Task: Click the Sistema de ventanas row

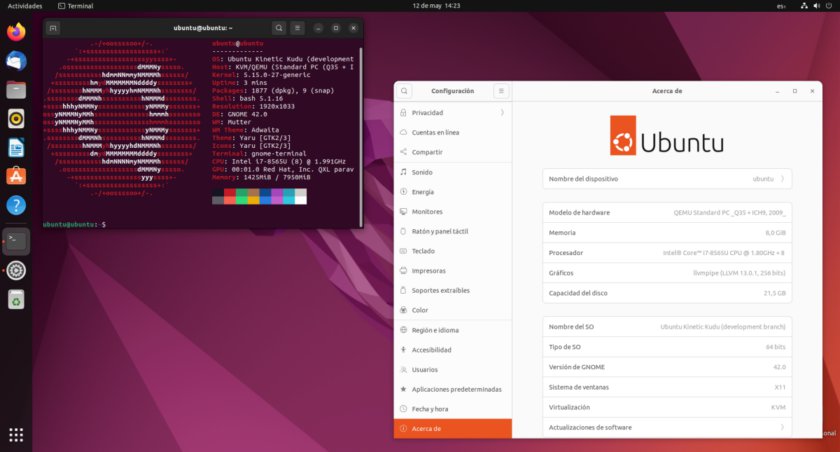Action: click(667, 387)
